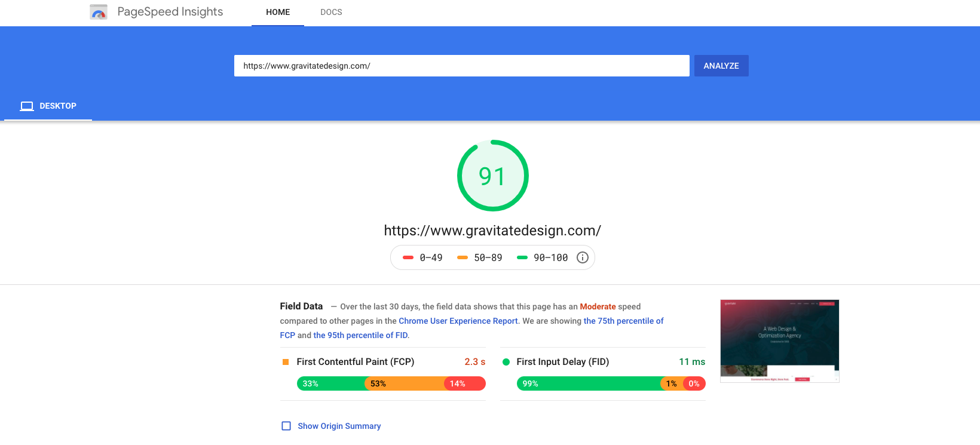Click the orange 50–89 legend marker
The image size is (980, 445).
(x=463, y=257)
